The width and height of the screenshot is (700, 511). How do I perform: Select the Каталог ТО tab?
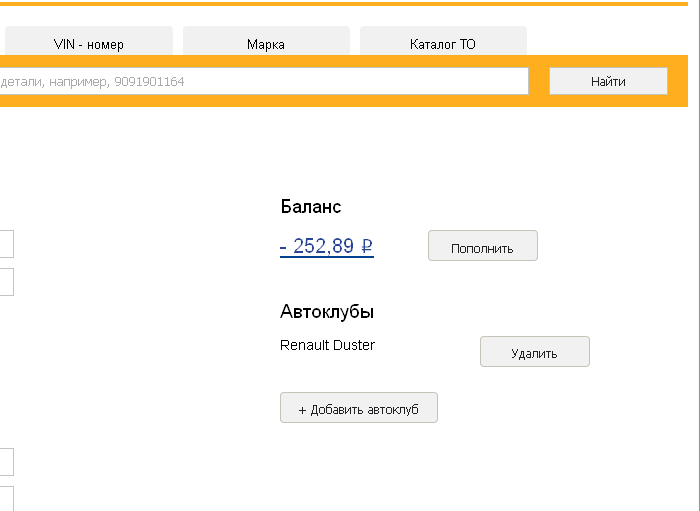point(443,44)
